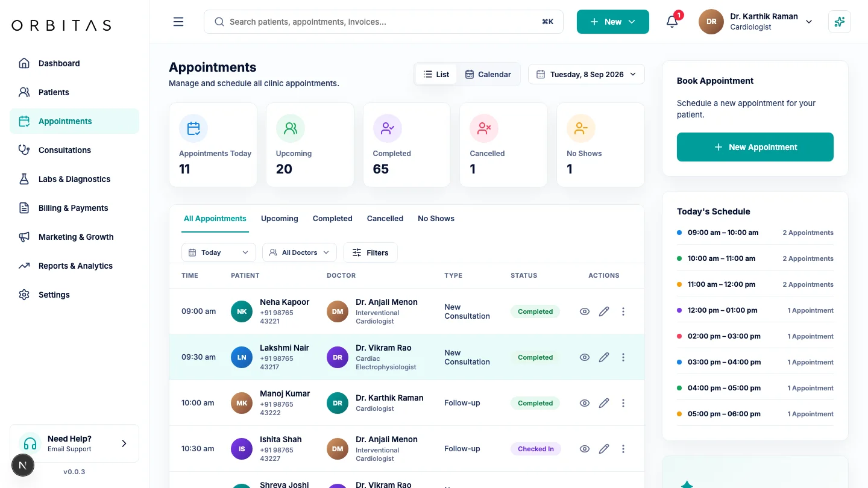Select the Completed tab
Viewport: 868px width, 488px height.
pos(333,219)
